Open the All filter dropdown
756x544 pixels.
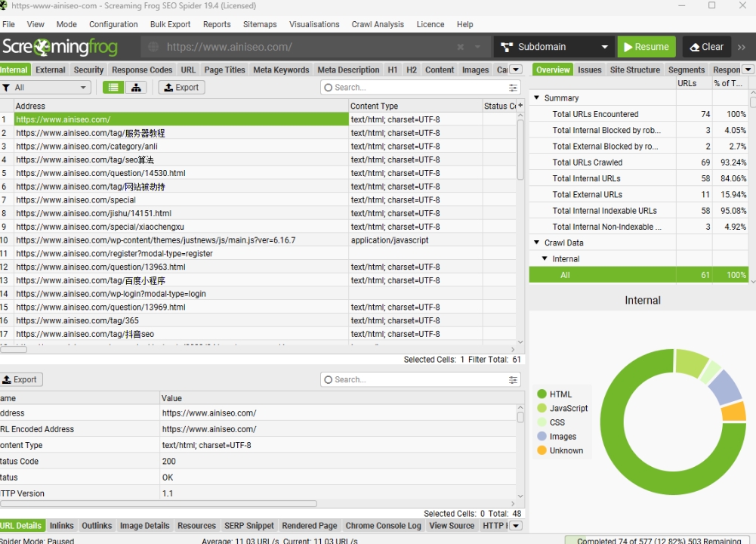coord(46,88)
